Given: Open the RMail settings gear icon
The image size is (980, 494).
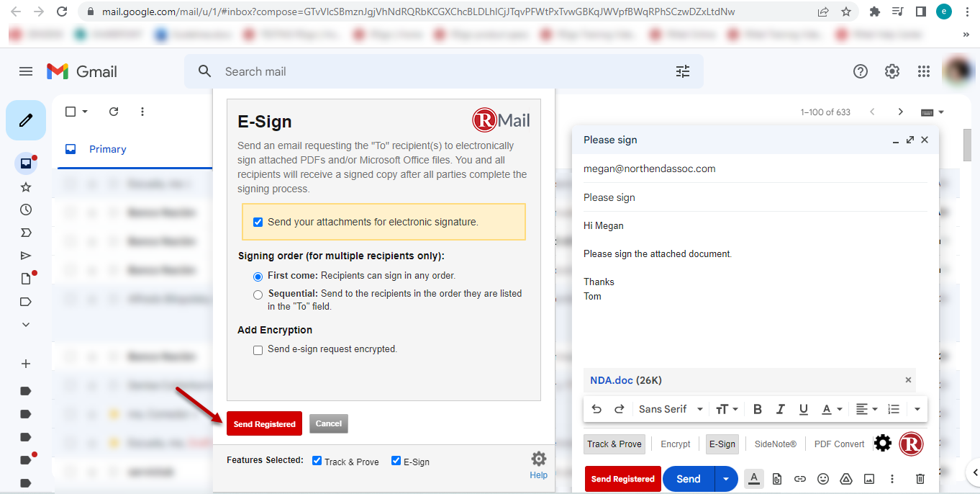Looking at the screenshot, I should [882, 443].
